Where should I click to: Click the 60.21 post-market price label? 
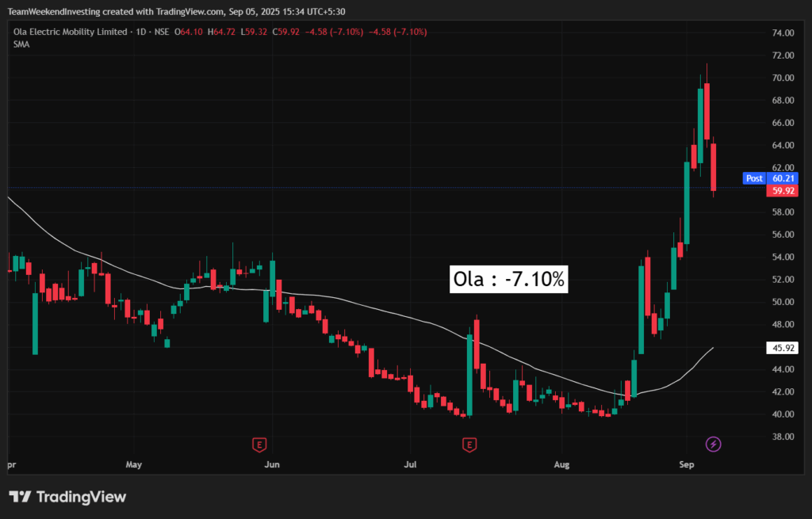(x=783, y=178)
